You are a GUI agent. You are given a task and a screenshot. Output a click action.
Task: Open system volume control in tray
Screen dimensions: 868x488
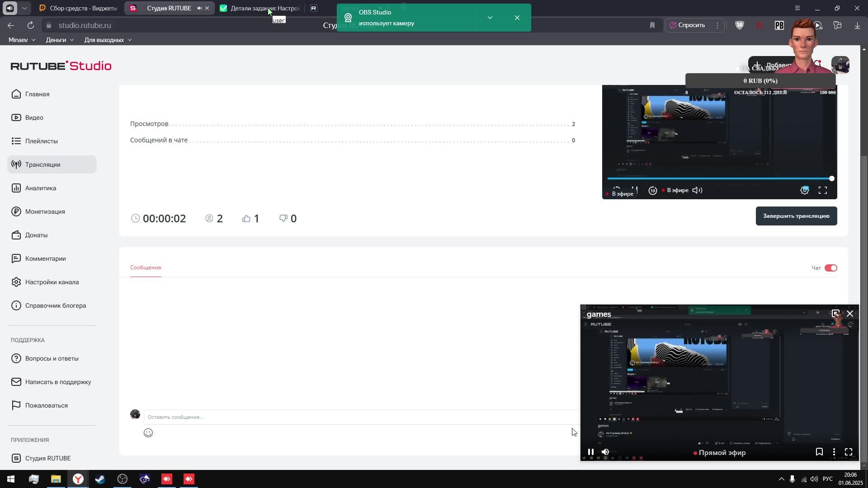[814, 479]
